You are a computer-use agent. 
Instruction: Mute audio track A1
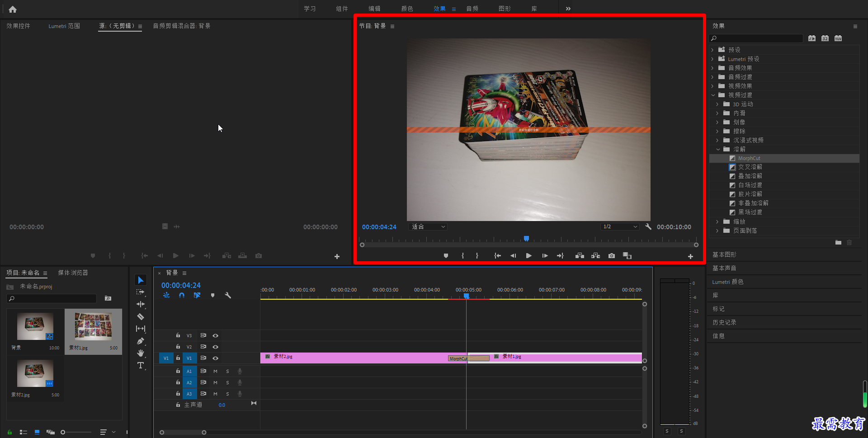click(215, 371)
